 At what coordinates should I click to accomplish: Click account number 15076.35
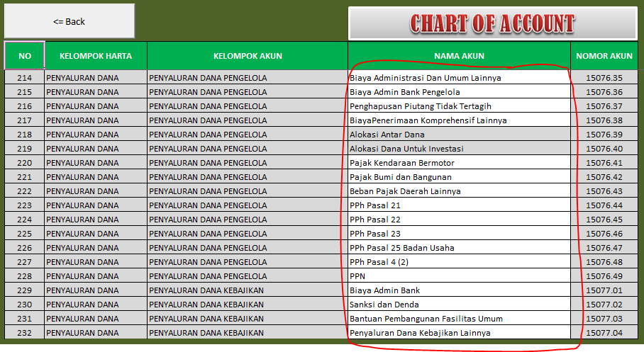tap(604, 77)
